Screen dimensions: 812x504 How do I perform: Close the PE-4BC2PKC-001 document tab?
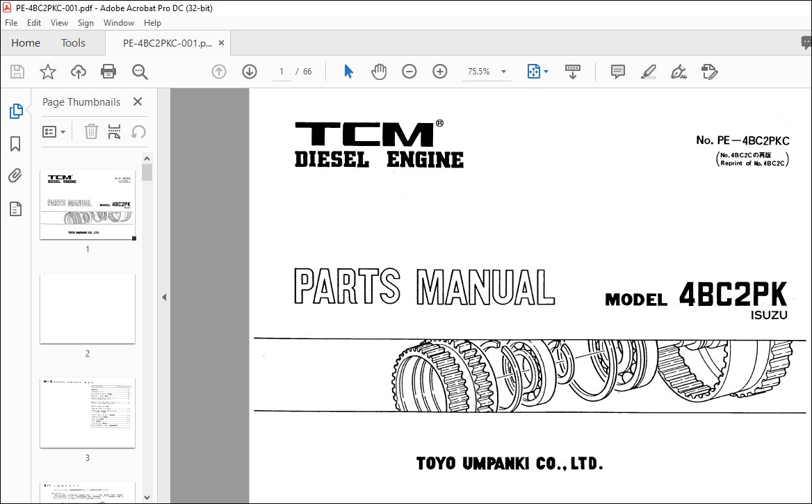click(x=221, y=43)
